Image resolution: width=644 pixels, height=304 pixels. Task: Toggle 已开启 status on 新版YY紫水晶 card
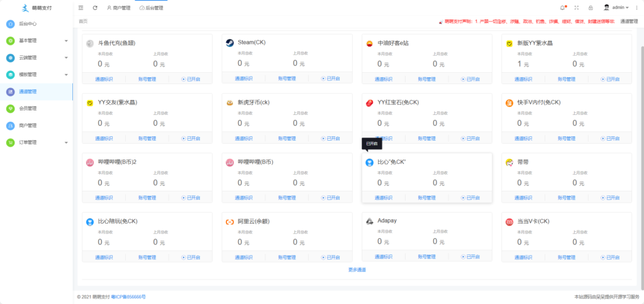[610, 79]
